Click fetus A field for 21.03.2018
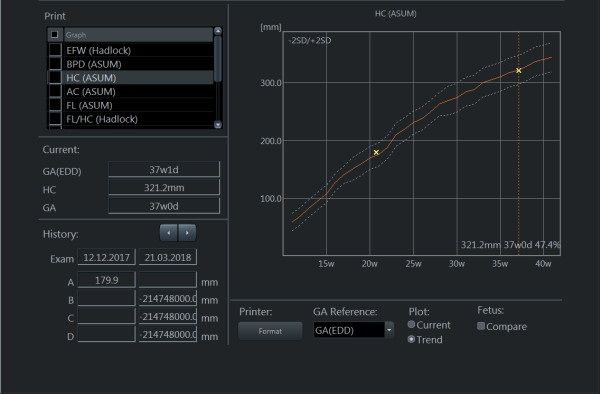Image resolution: width=600 pixels, height=394 pixels. coord(168,280)
